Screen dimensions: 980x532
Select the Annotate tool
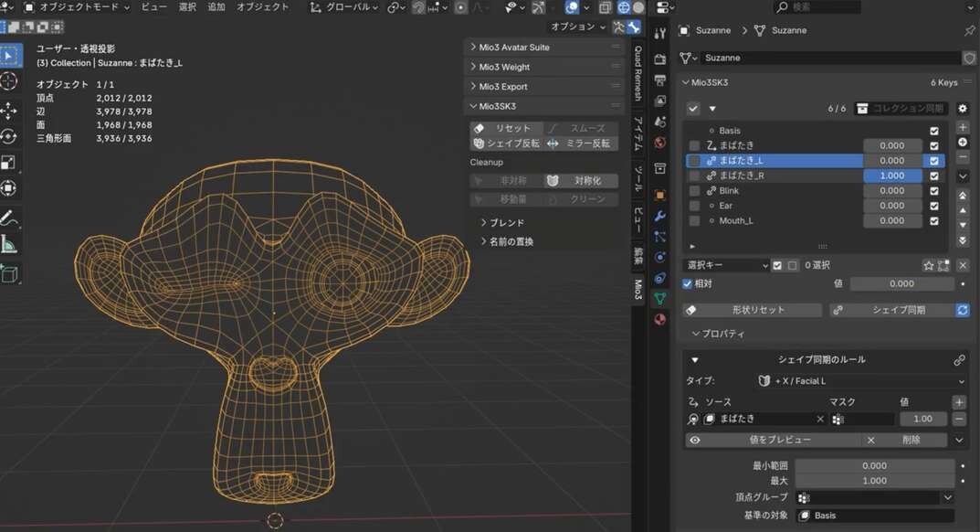(x=9, y=218)
